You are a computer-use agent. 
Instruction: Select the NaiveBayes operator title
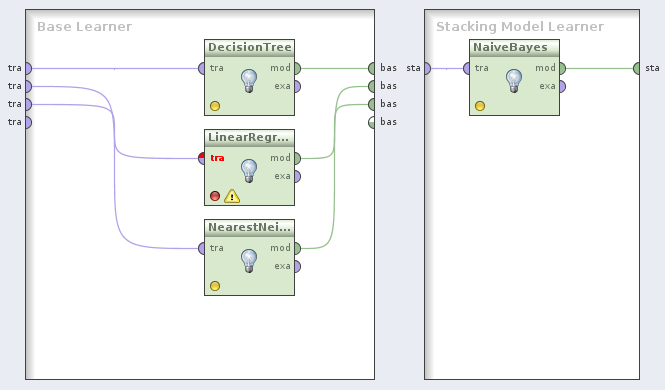pyautogui.click(x=510, y=47)
